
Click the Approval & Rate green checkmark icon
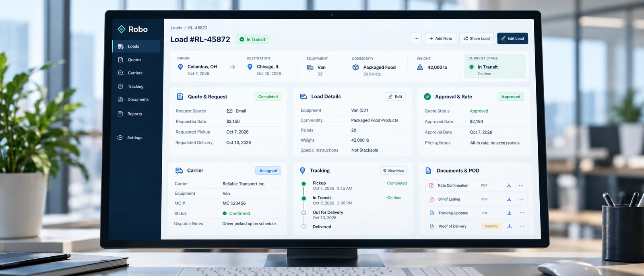(427, 97)
